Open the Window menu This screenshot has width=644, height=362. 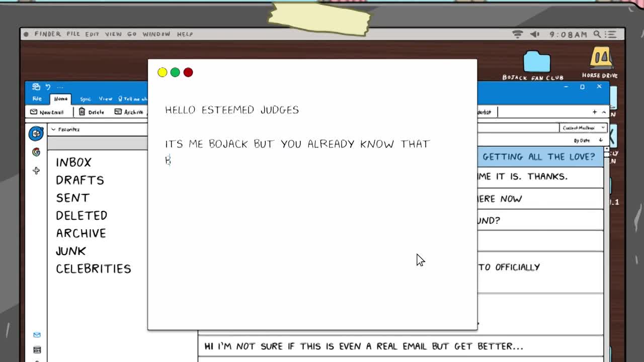(156, 34)
